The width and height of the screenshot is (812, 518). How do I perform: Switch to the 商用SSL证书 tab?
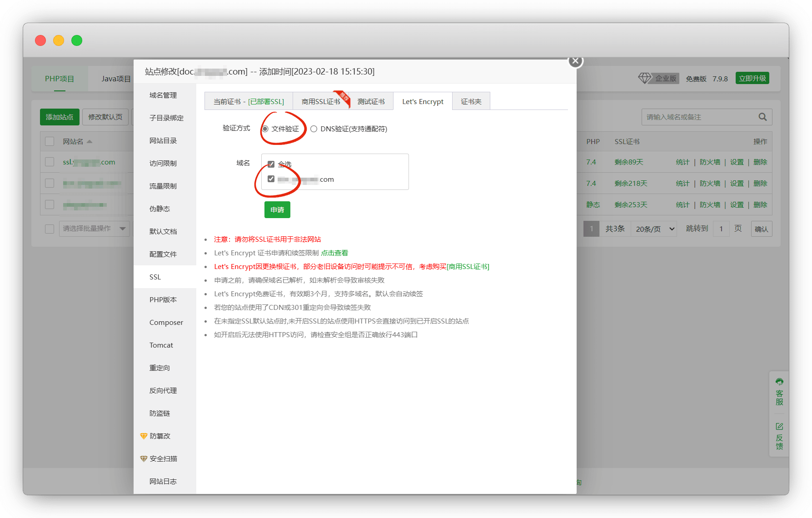(x=321, y=102)
